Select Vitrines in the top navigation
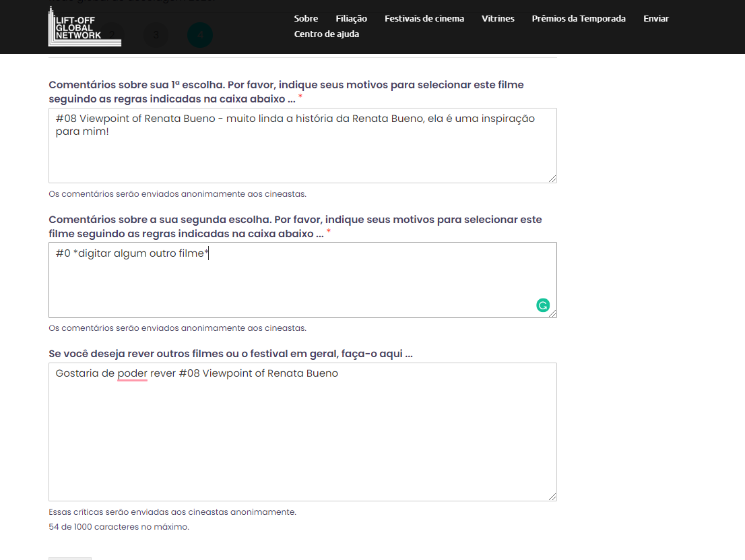 tap(498, 18)
